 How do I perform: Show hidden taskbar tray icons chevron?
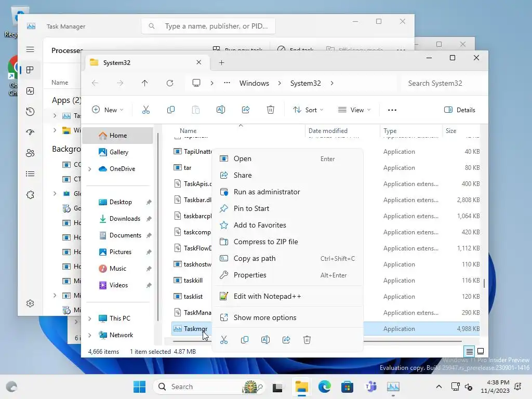(x=438, y=387)
